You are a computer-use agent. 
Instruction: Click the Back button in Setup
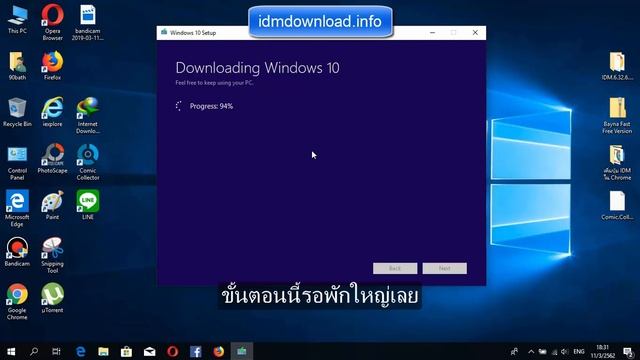[x=395, y=268]
